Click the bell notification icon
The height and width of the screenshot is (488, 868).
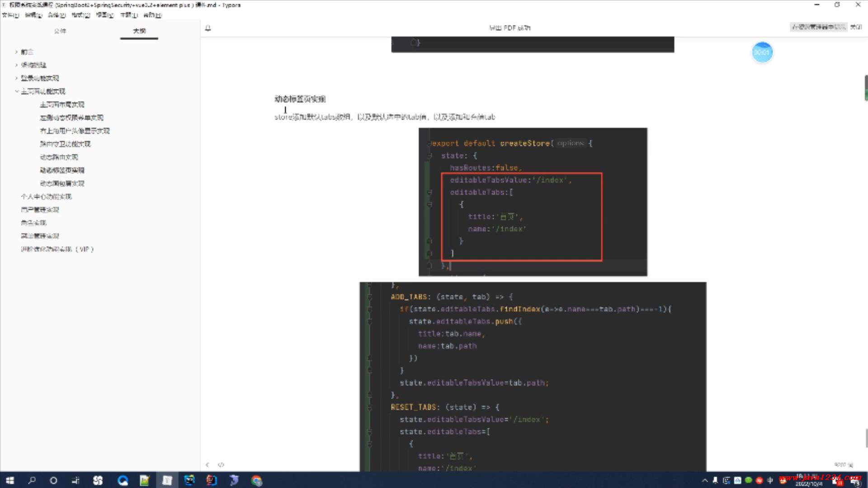click(x=208, y=28)
